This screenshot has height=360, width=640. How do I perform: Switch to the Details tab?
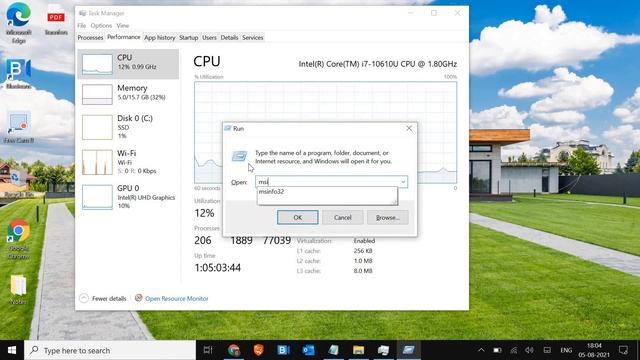pyautogui.click(x=229, y=38)
